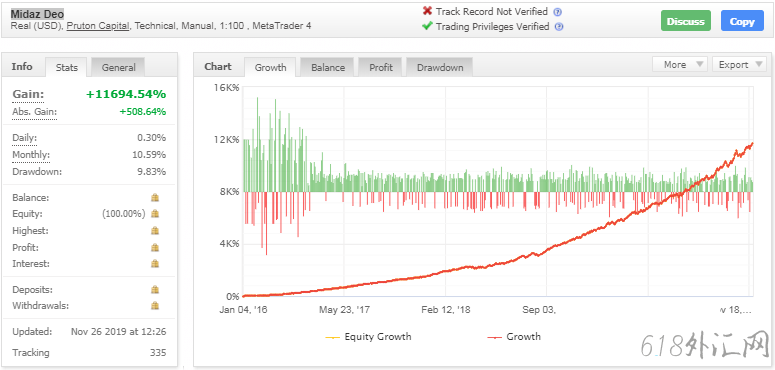Click the Profit lock icon
The height and width of the screenshot is (370, 775).
[x=155, y=247]
